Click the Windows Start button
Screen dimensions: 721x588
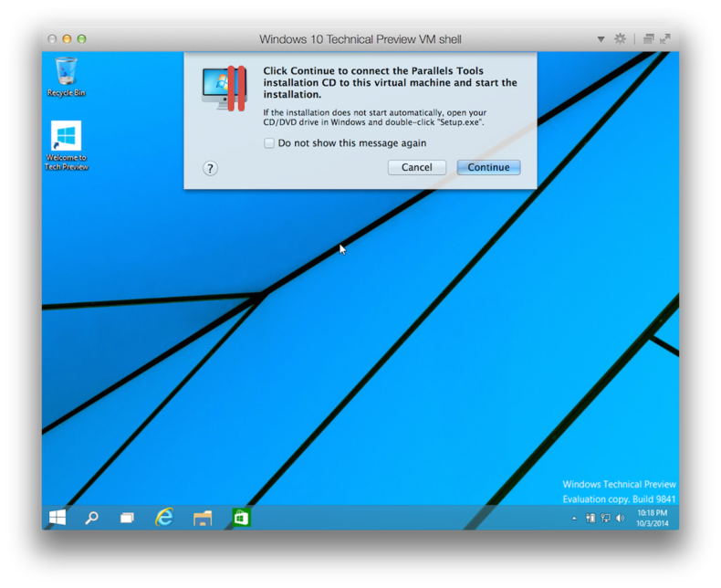(57, 518)
